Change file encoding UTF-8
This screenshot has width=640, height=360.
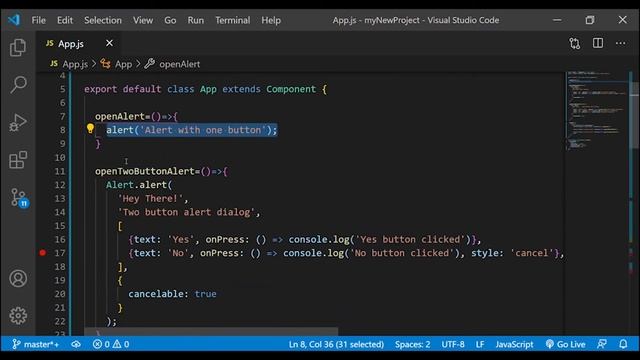pyautogui.click(x=453, y=344)
